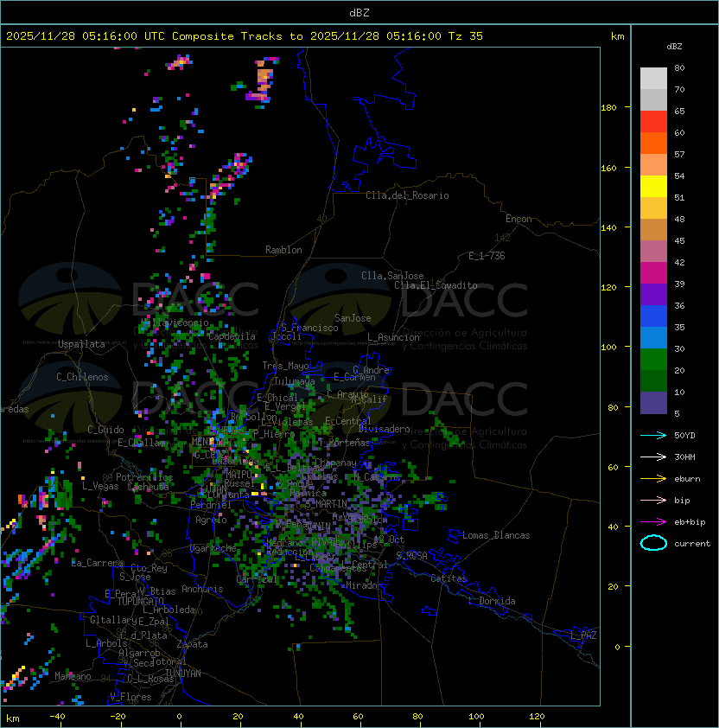Pick the magenta 39-42 dBZ swatch

click(653, 273)
